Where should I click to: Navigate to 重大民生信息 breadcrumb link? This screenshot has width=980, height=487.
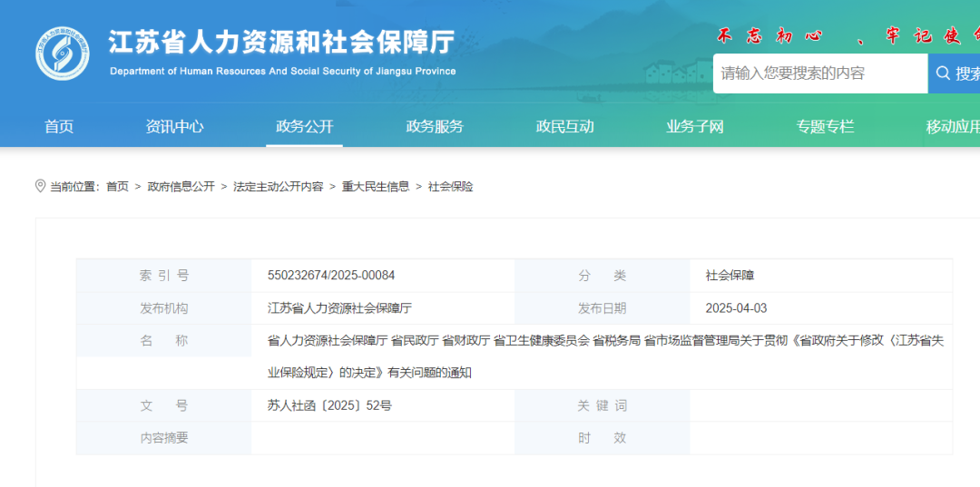point(375,187)
